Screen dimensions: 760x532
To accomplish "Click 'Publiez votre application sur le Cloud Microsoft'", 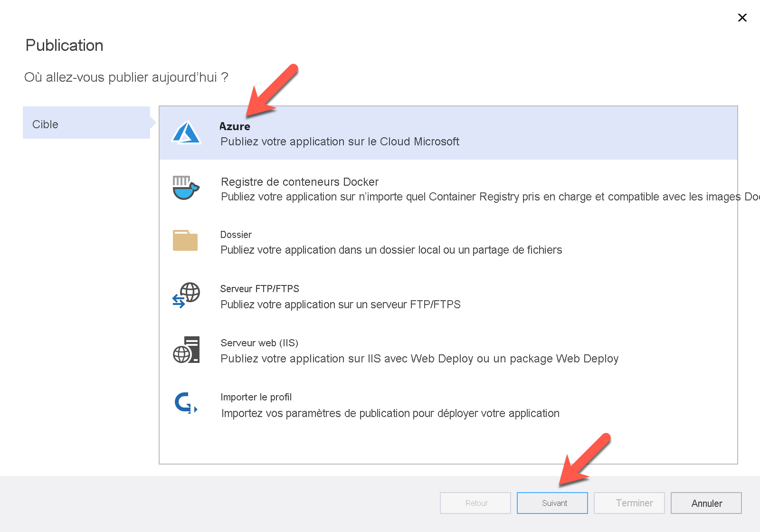I will point(340,142).
